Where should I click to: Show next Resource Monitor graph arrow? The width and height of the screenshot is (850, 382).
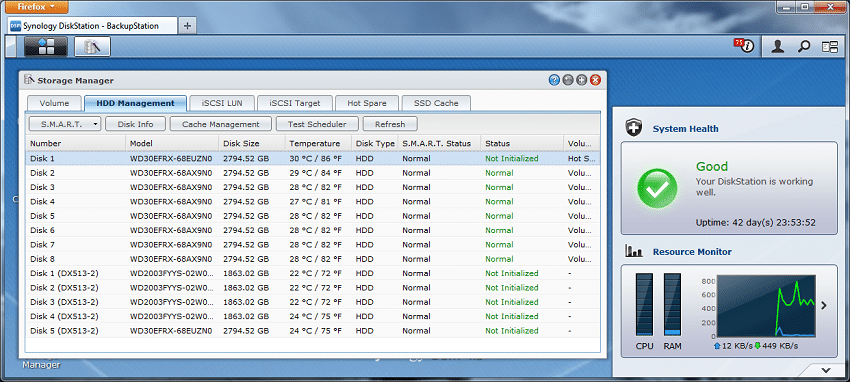tap(824, 306)
